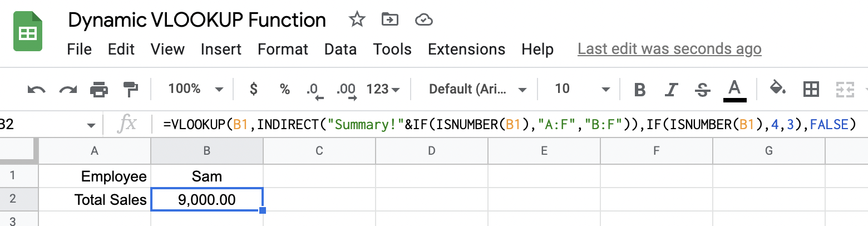Star this Dynamic VLOOKUP document
Viewport: 868px width, 226px height.
[357, 20]
